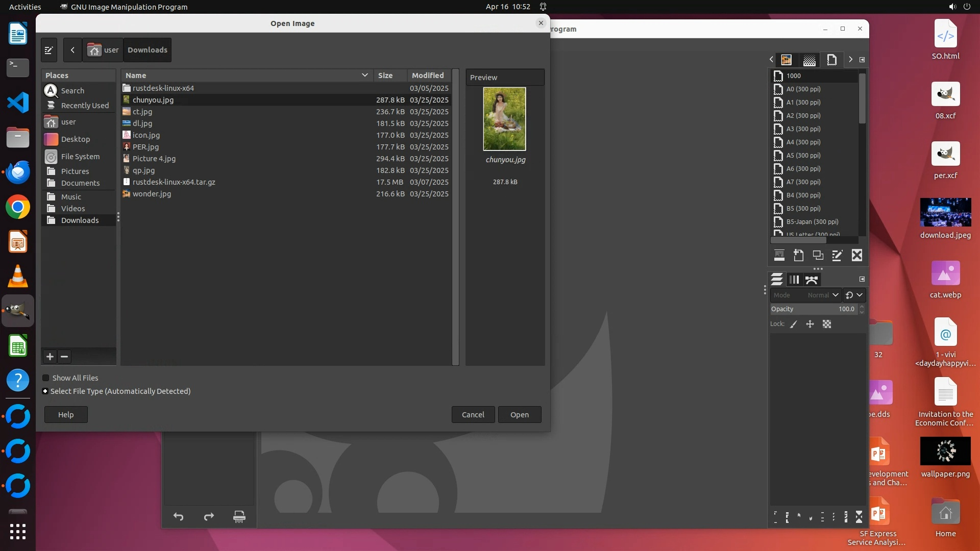
Task: Click the undo arrow icon
Action: pos(178,517)
